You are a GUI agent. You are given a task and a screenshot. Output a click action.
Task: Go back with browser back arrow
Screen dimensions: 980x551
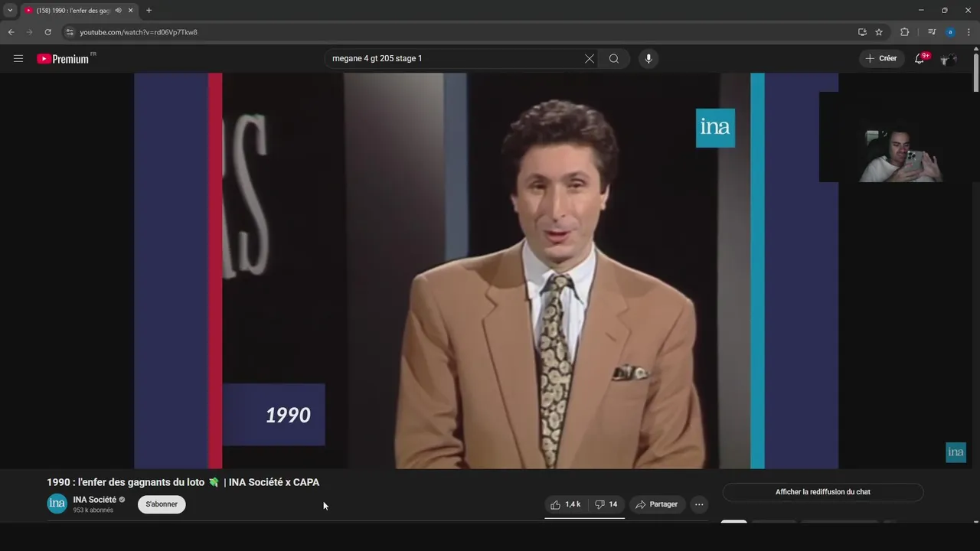(x=11, y=32)
